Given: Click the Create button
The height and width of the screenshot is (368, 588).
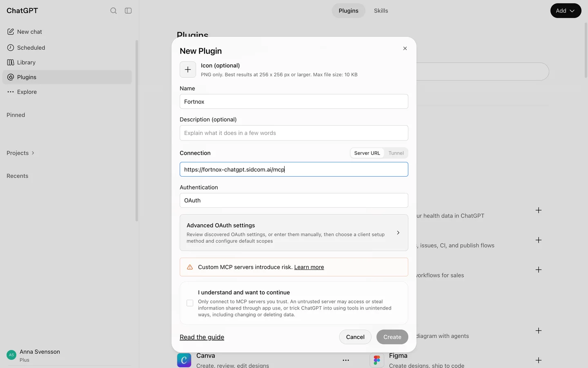Looking at the screenshot, I should pos(392,337).
